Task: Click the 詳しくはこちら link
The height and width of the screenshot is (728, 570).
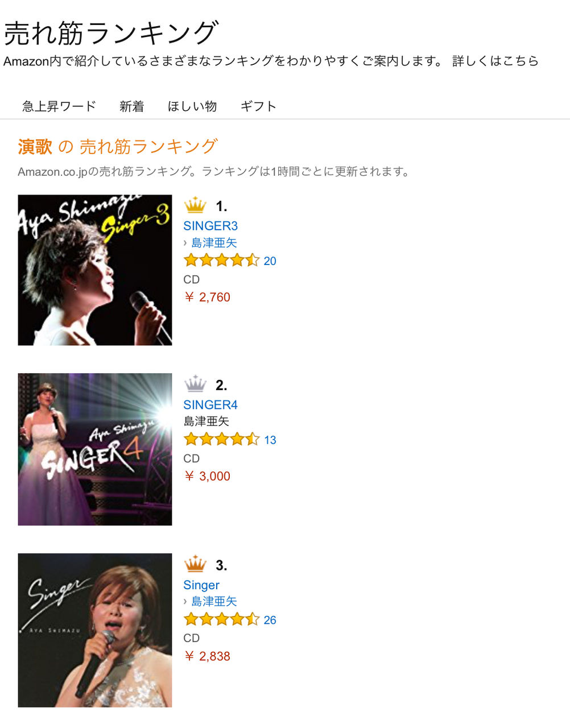Action: (495, 61)
